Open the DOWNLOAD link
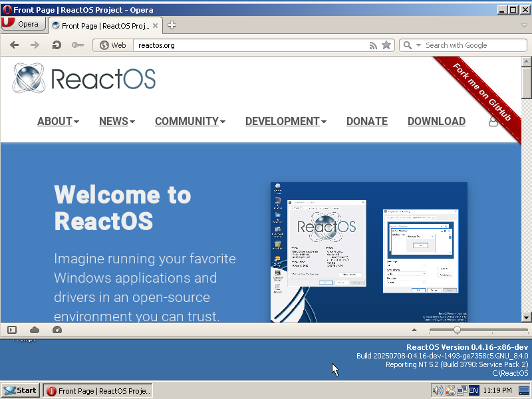The width and height of the screenshot is (532, 399). pyautogui.click(x=436, y=121)
